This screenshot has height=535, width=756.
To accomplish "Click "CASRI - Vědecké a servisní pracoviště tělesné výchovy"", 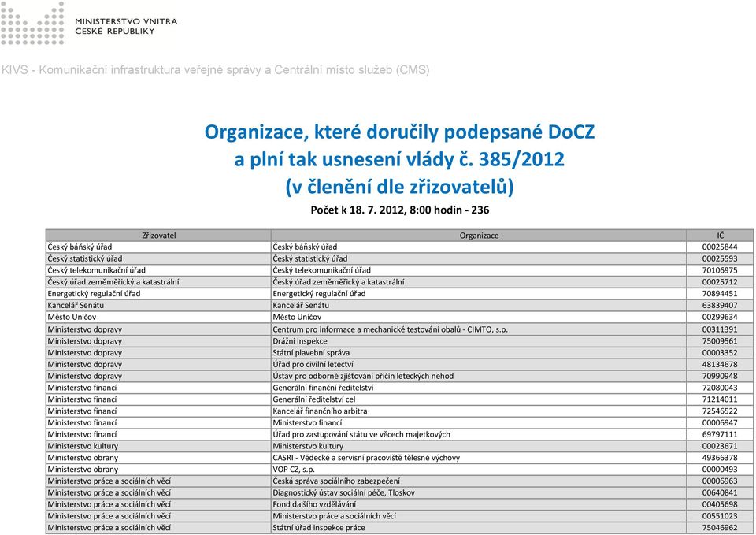I will tap(366, 458).
